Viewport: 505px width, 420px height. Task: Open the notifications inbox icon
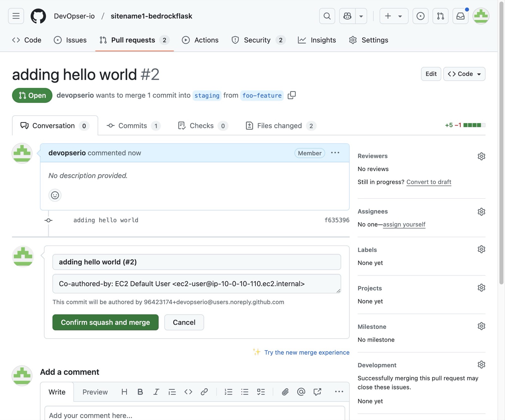click(460, 16)
